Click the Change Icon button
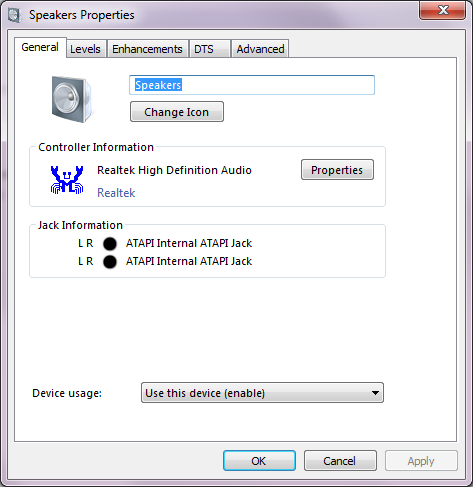 pyautogui.click(x=177, y=112)
